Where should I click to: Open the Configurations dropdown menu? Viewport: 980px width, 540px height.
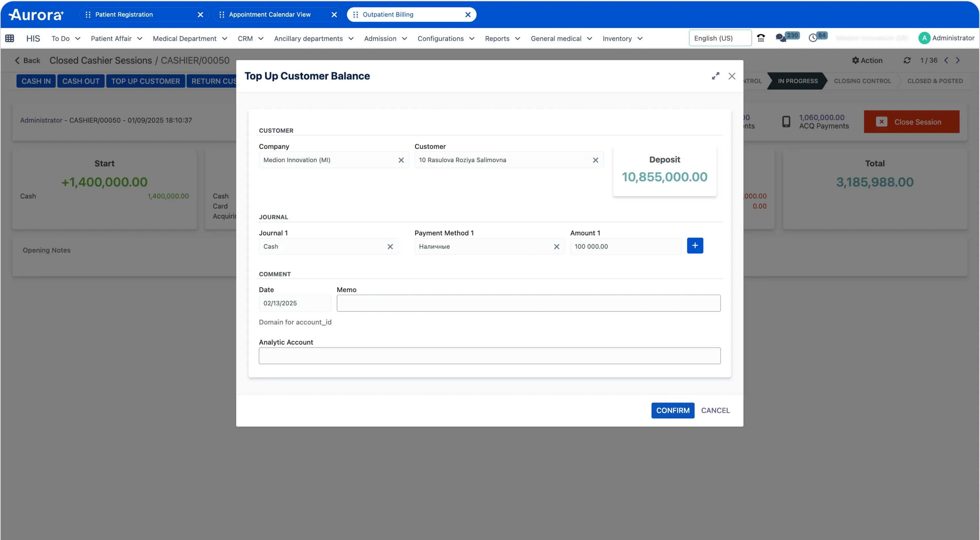click(x=446, y=39)
